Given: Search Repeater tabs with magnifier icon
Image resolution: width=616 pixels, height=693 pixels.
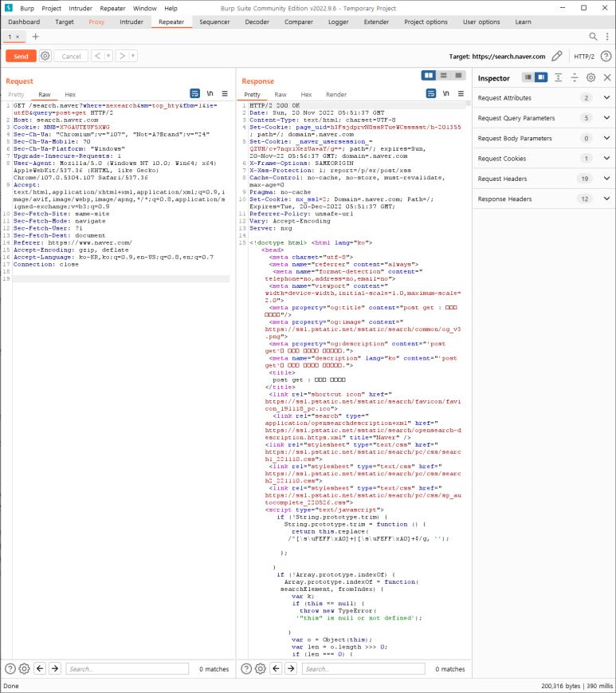Looking at the screenshot, I should (593, 37).
